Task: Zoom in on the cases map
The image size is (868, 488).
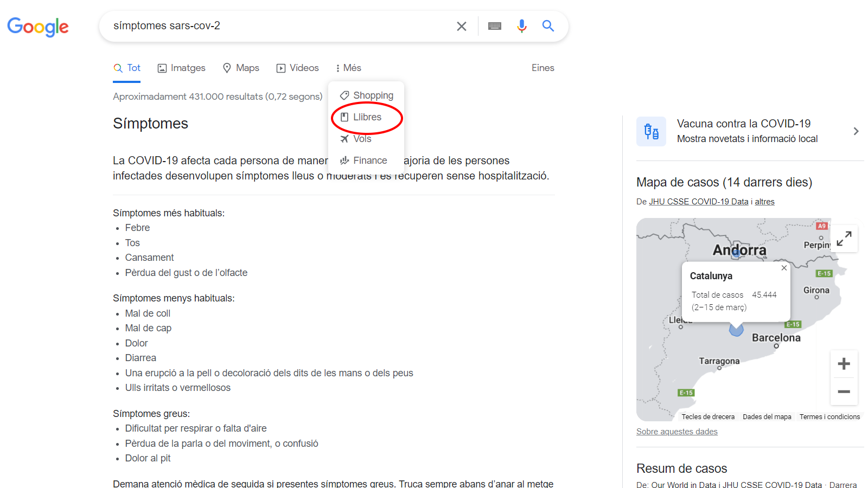Action: tap(844, 364)
